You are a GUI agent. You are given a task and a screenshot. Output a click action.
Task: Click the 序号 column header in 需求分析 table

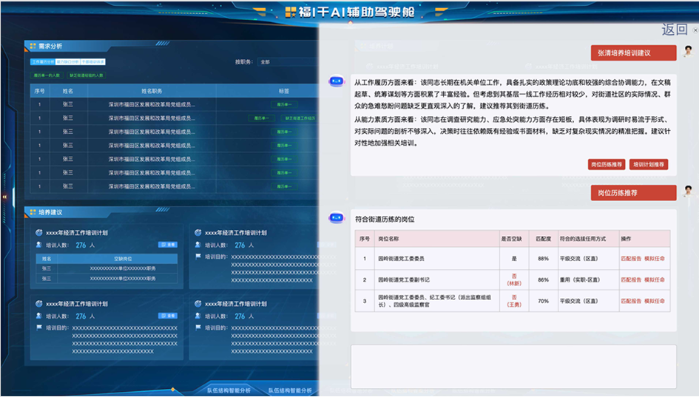(40, 91)
